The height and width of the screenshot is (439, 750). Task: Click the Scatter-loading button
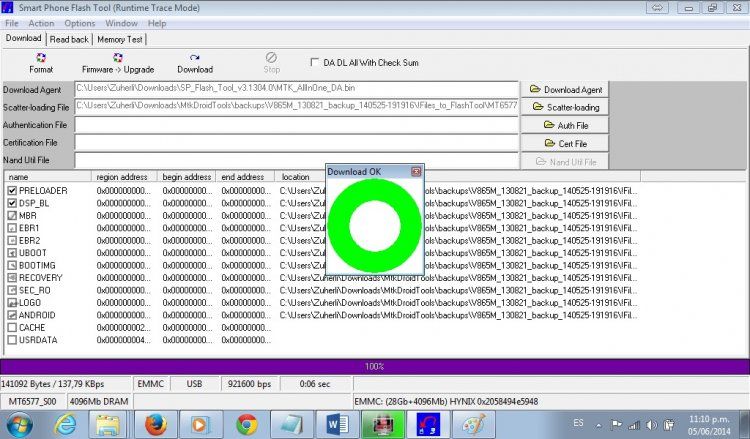(565, 107)
